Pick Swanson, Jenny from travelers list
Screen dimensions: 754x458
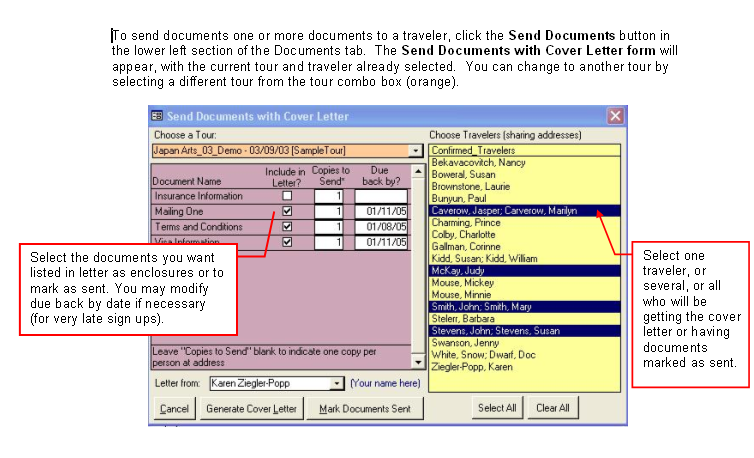465,342
